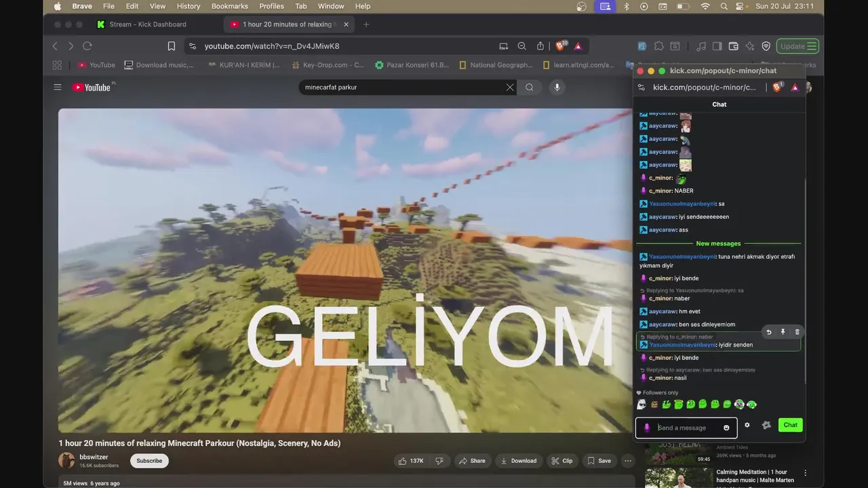Screen dimensions: 868x488
Task: Bookmark this page using the address bar icon
Action: (172, 46)
